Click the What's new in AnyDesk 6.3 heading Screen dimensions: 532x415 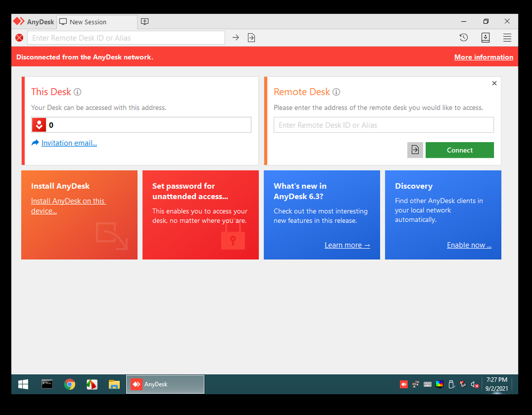300,191
